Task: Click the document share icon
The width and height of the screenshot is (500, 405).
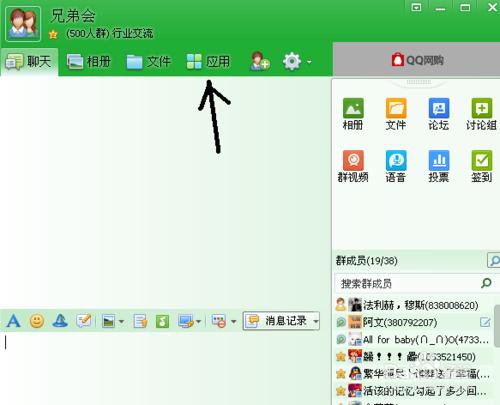Action: point(140,321)
